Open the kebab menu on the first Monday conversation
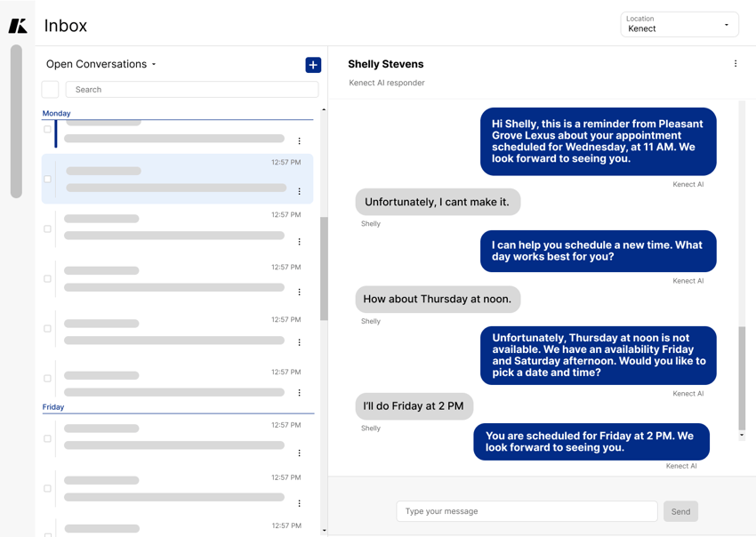 300,141
